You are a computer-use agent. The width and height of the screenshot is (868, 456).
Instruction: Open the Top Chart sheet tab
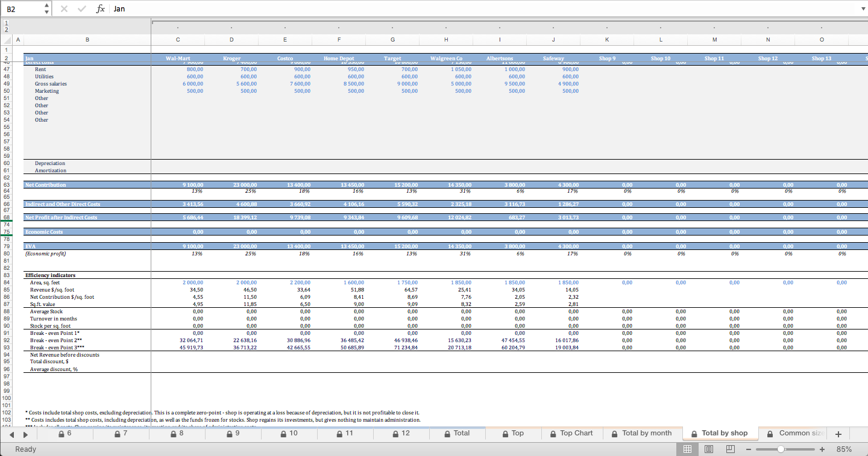pyautogui.click(x=571, y=433)
